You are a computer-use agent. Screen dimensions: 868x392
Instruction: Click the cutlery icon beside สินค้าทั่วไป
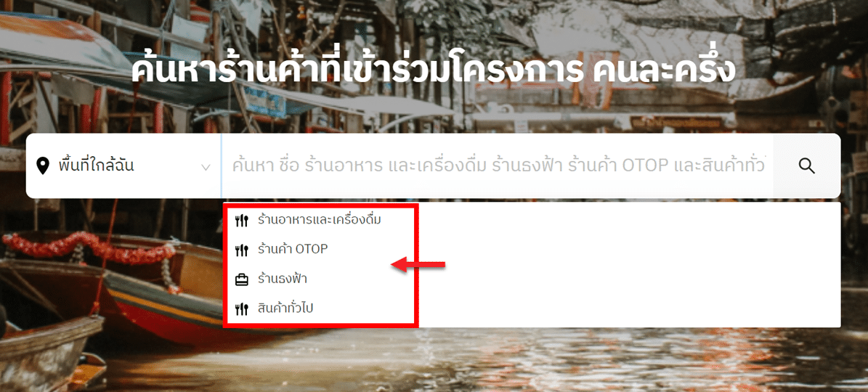tap(241, 310)
